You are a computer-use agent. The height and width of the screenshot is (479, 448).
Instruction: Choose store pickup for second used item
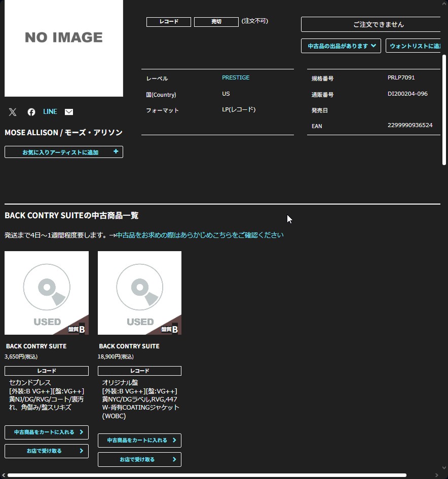pos(139,460)
